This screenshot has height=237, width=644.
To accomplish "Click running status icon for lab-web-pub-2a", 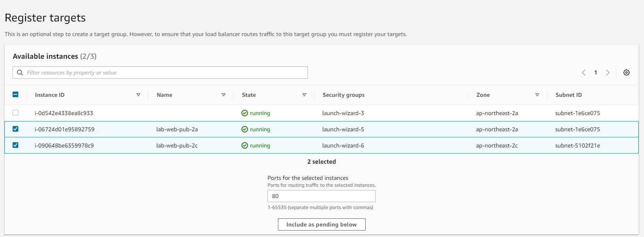I will (x=245, y=129).
